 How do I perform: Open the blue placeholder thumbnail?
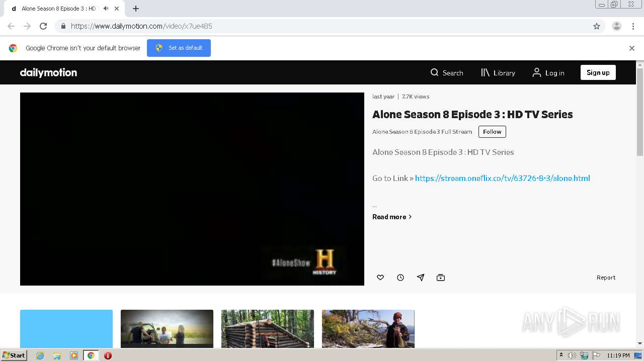[66, 329]
